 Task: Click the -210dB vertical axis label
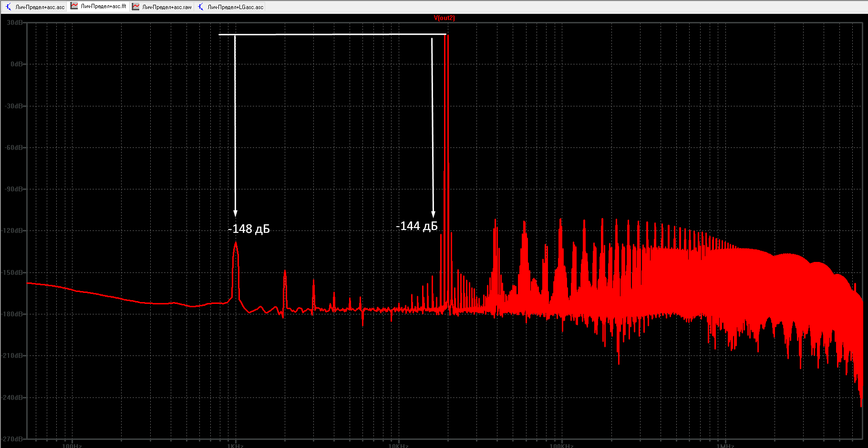(x=12, y=355)
